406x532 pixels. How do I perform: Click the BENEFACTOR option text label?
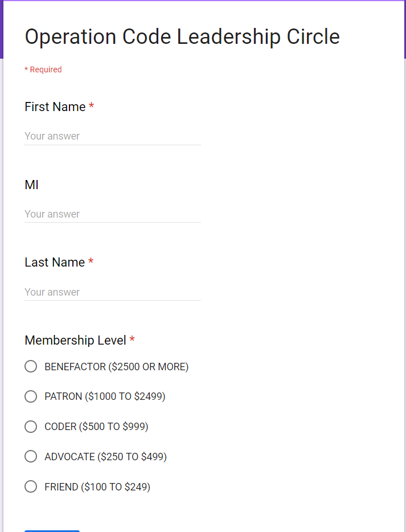tap(116, 366)
